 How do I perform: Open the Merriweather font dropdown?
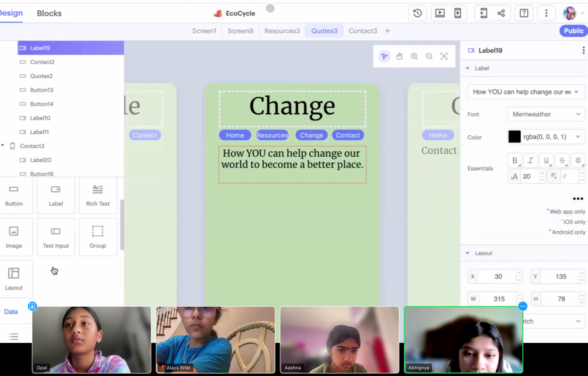546,114
